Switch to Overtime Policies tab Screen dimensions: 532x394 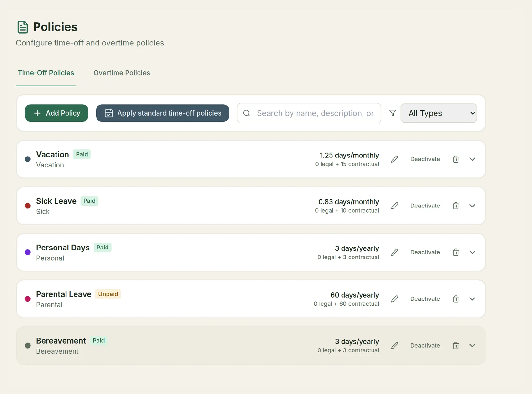click(122, 73)
